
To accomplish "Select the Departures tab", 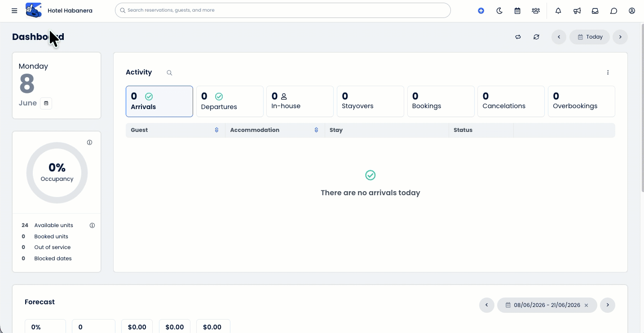I will click(x=229, y=101).
